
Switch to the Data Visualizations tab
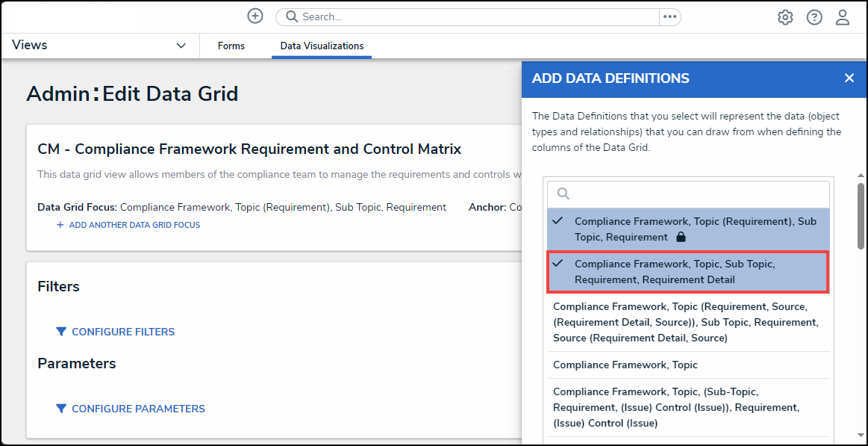tap(322, 46)
